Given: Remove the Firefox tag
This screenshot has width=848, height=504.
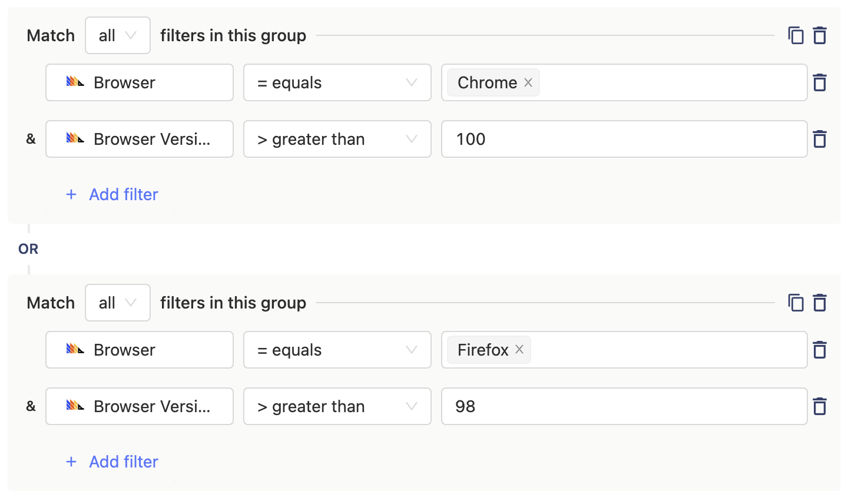Looking at the screenshot, I should pyautogui.click(x=519, y=349).
